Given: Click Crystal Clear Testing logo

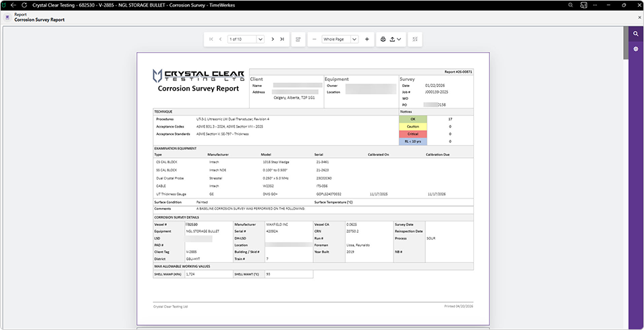Looking at the screenshot, I should click(x=198, y=76).
